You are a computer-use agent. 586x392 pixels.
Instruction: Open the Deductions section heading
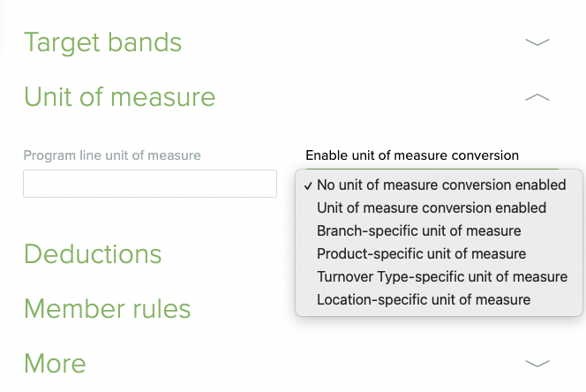point(93,254)
